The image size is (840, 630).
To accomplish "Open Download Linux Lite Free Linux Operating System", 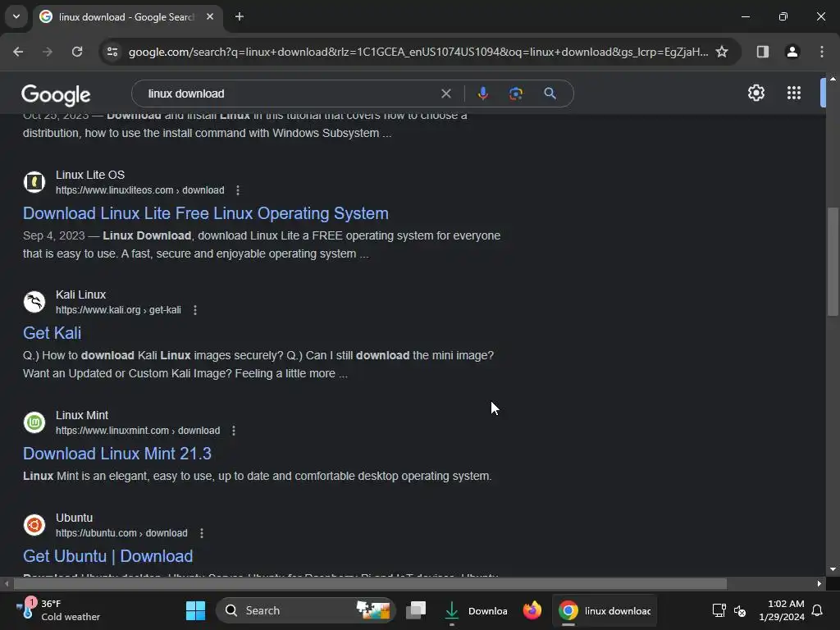I will (x=206, y=213).
